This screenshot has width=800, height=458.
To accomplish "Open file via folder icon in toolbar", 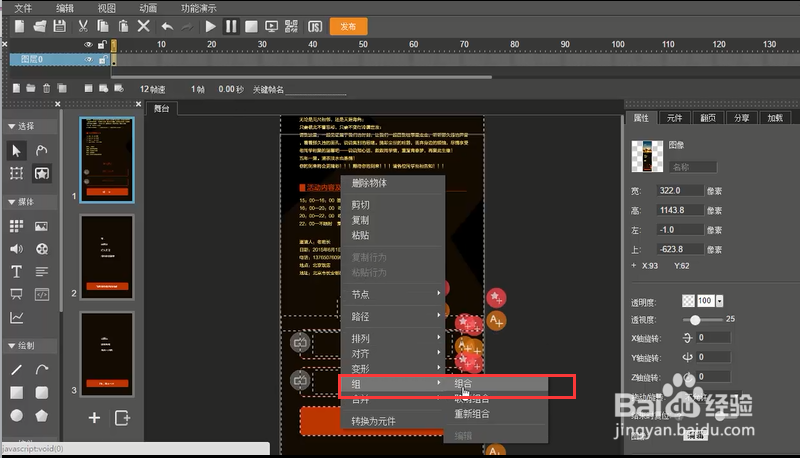I will click(39, 26).
